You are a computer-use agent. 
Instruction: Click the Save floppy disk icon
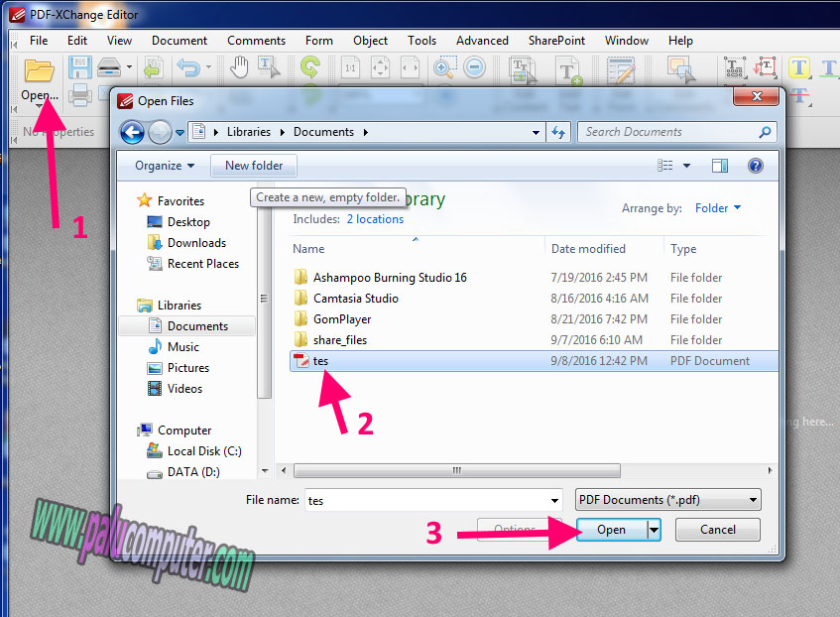(79, 68)
